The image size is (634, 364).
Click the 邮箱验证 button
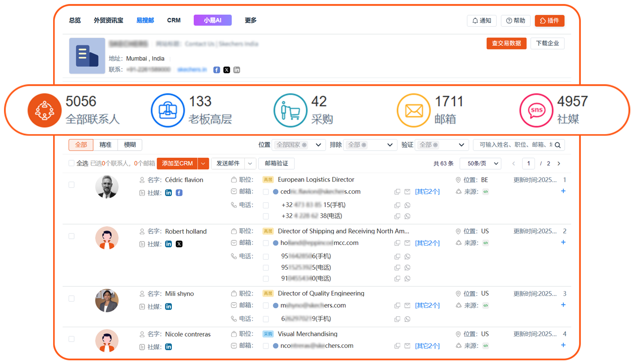point(276,163)
